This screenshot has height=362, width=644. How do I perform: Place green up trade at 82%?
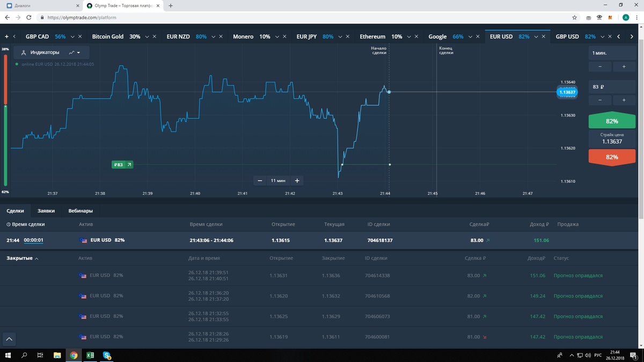(612, 121)
